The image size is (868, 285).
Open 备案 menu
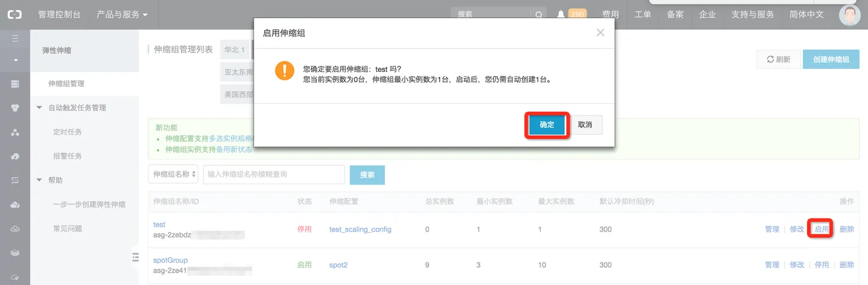click(675, 14)
